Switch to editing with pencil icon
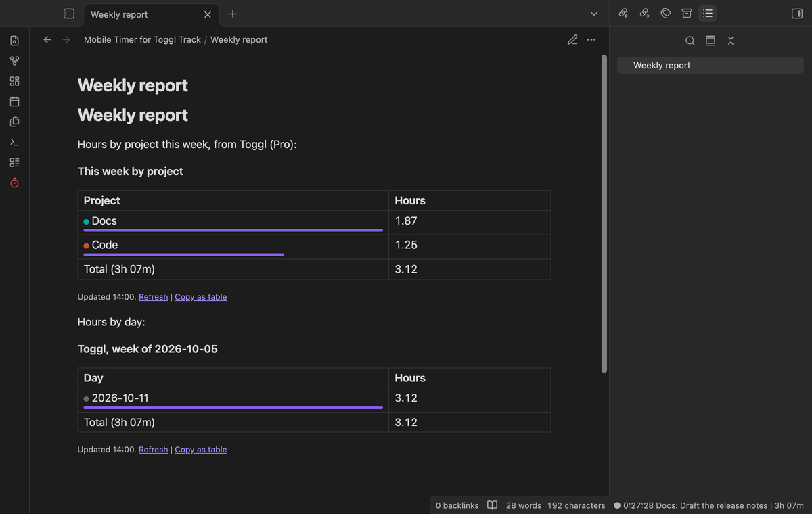The height and width of the screenshot is (514, 812). pos(572,40)
